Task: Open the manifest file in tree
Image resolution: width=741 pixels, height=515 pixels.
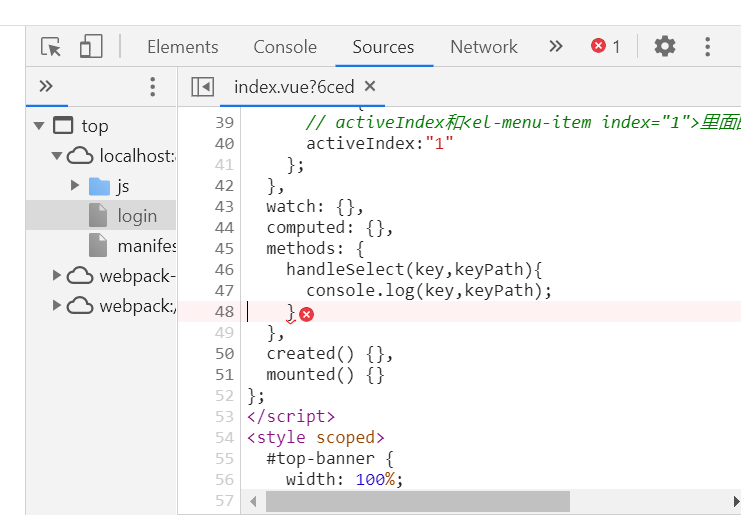Action: click(x=132, y=246)
